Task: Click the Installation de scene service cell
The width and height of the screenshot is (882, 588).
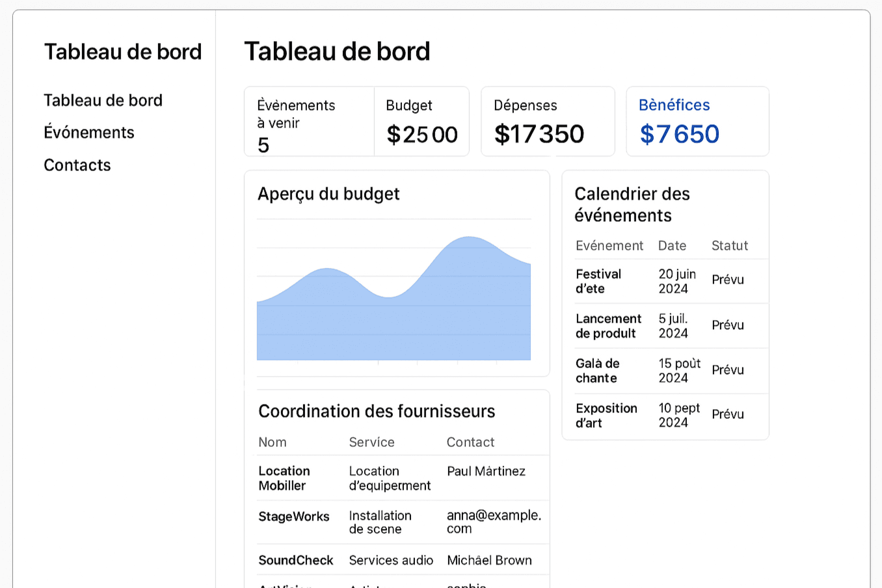Action: (x=380, y=522)
